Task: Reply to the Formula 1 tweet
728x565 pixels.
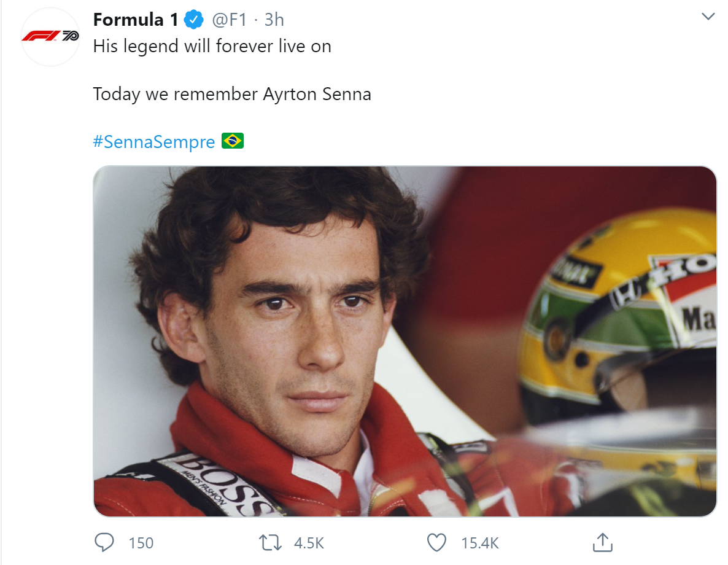Action: pos(105,542)
